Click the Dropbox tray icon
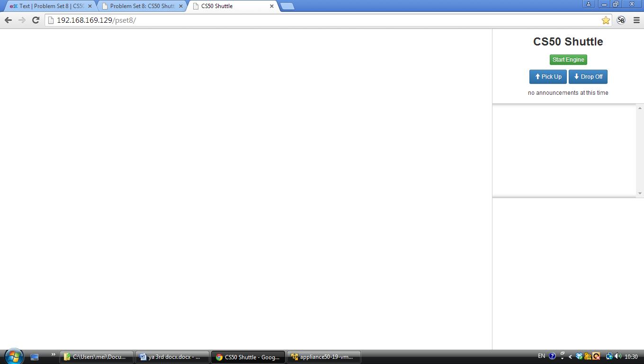Screen dimensions: 644x364 point(579,356)
